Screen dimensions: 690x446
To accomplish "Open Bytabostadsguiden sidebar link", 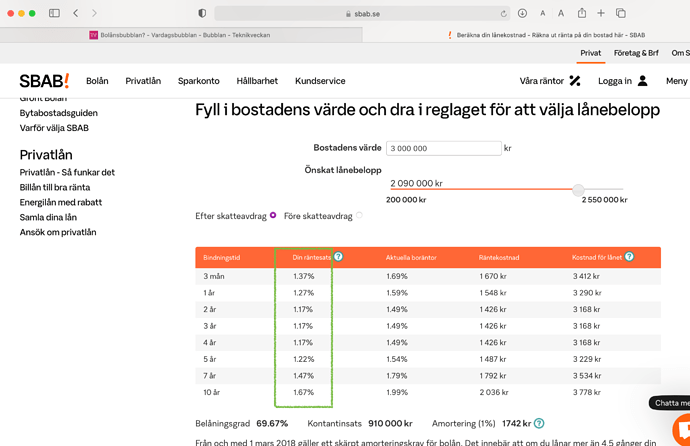I will click(59, 113).
